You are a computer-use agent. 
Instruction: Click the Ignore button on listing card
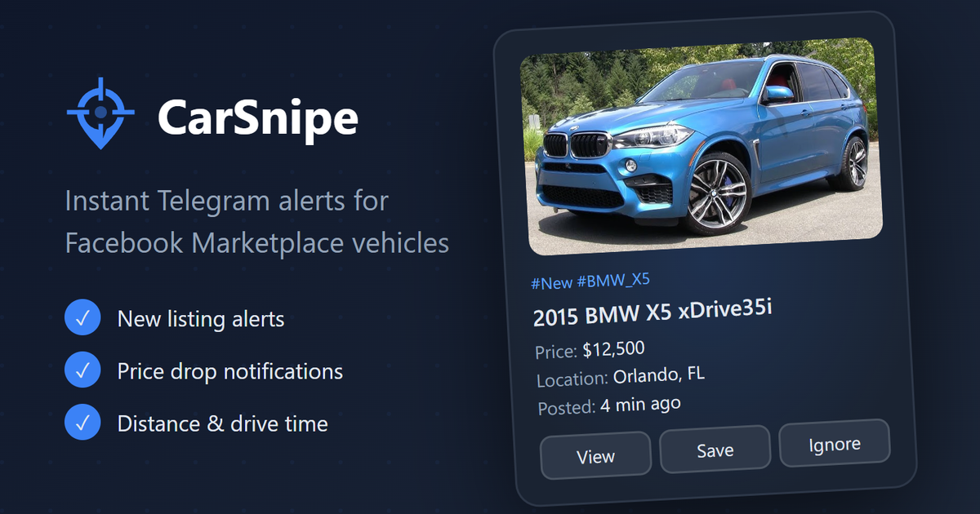834,443
